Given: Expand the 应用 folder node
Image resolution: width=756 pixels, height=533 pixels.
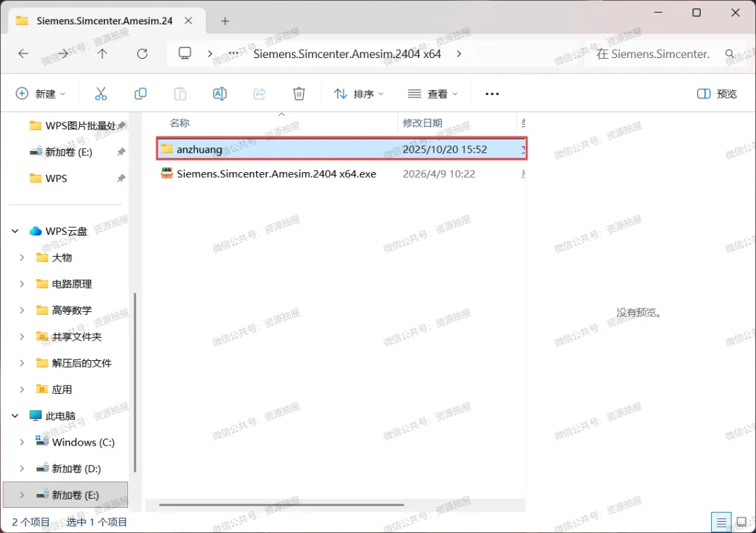Looking at the screenshot, I should (22, 390).
